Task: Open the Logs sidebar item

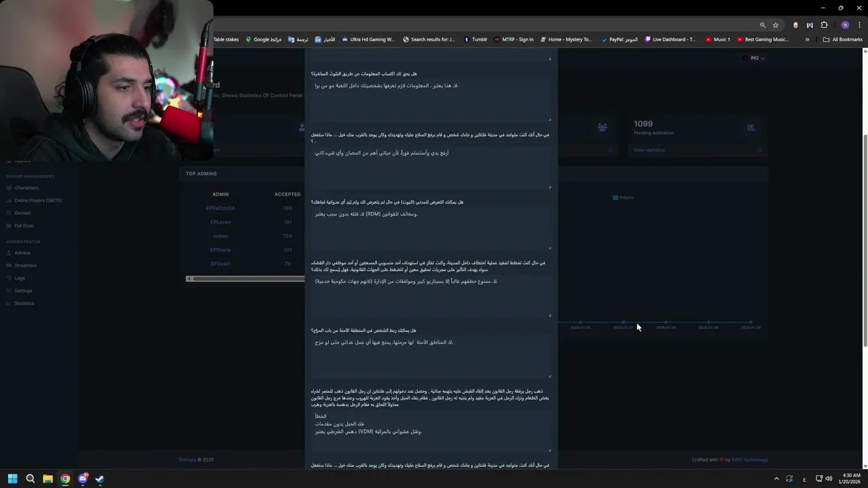Action: (20, 278)
